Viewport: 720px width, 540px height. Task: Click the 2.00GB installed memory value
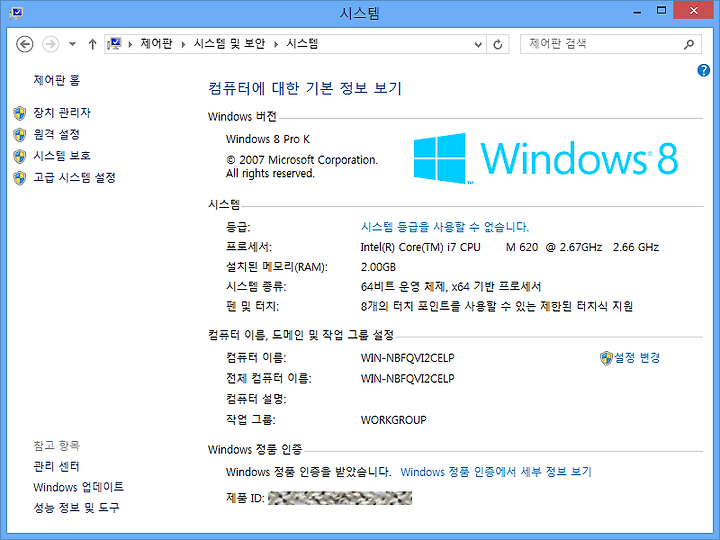tap(378, 267)
